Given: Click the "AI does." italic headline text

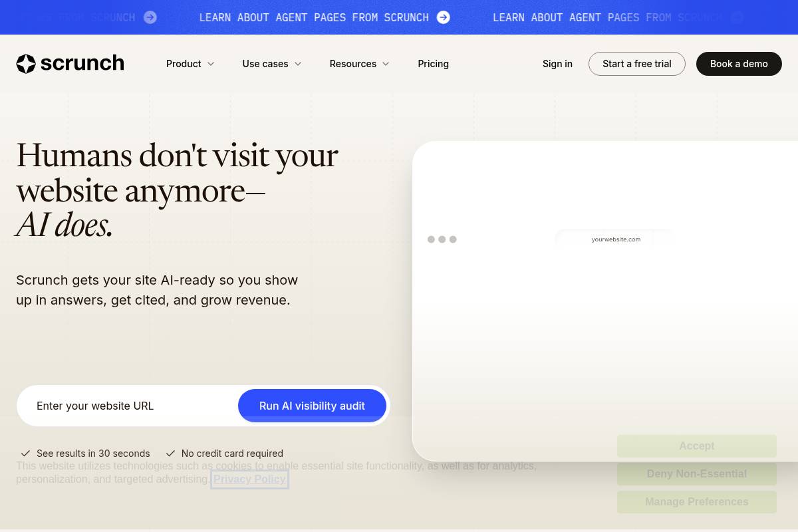Looking at the screenshot, I should tap(65, 225).
